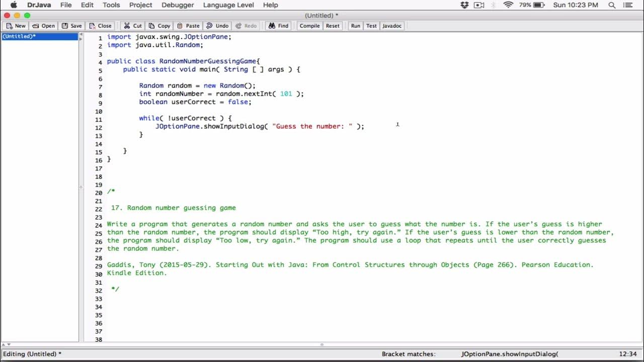644x362 pixels.
Task: Click the 12:34 cursor position indicator
Action: [628, 354]
